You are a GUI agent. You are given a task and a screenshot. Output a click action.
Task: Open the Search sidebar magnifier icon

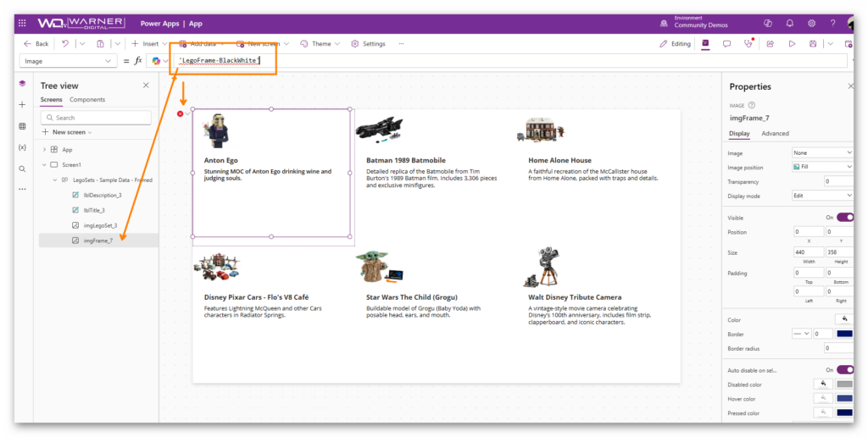22,169
